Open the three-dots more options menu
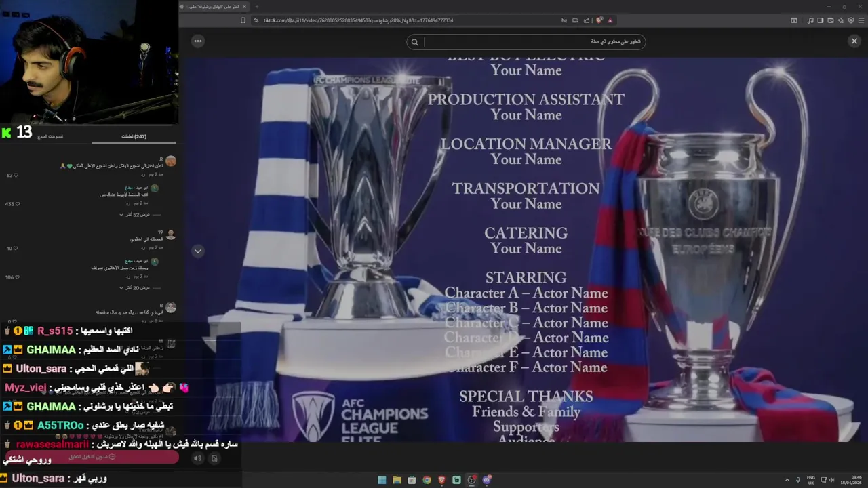This screenshot has width=868, height=488. click(x=198, y=41)
